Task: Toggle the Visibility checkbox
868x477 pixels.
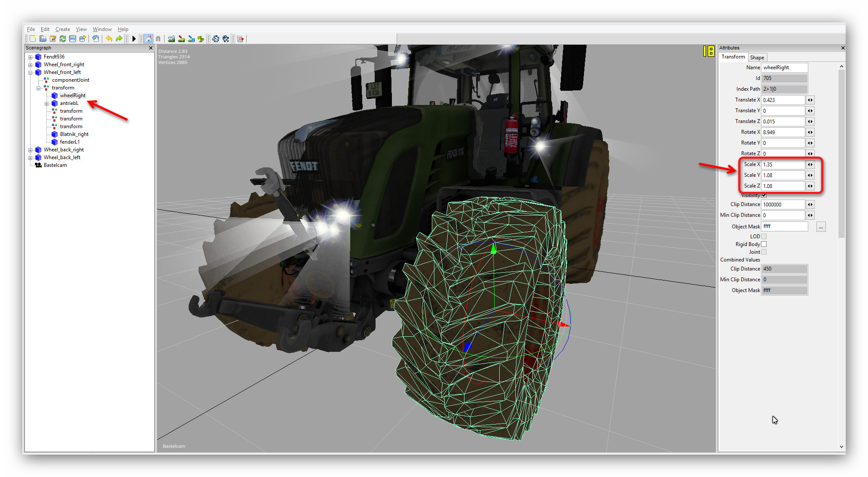Action: [764, 195]
